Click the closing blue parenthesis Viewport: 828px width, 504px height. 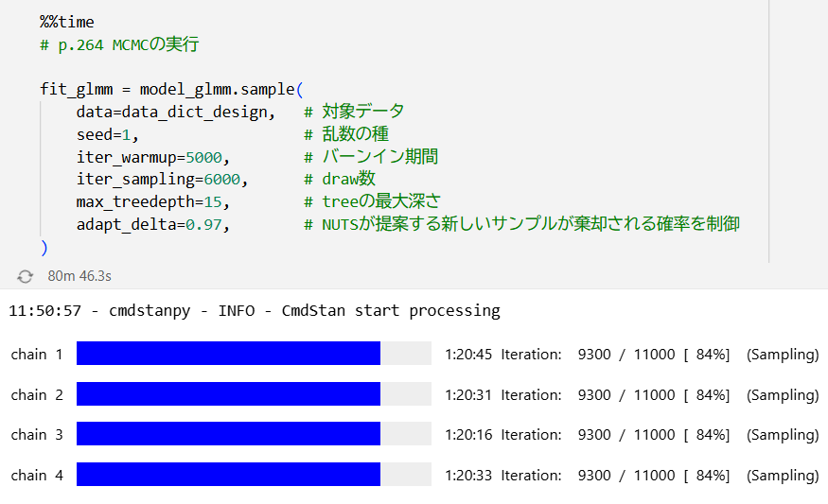[x=44, y=247]
